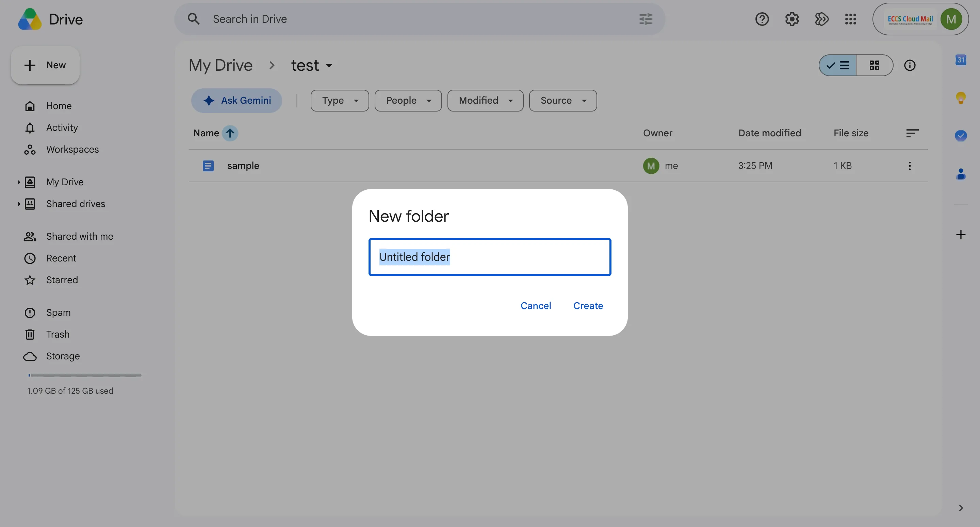Expand the My Drive tree

point(19,182)
